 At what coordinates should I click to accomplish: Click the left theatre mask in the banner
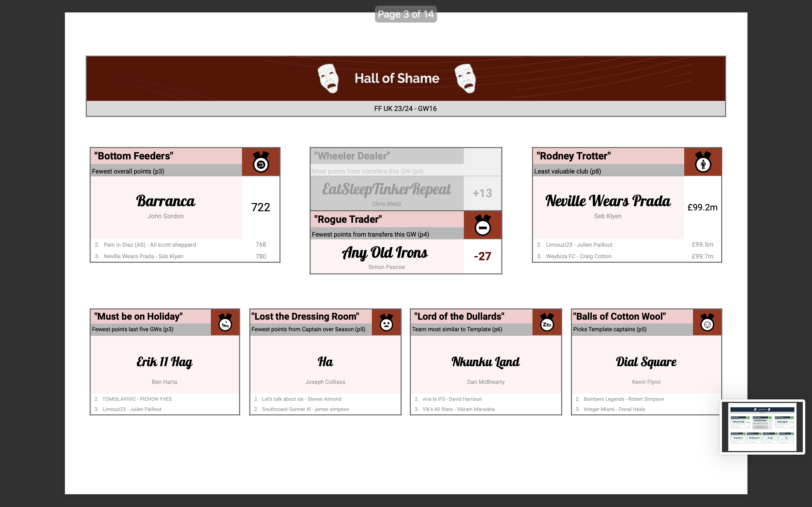pos(328,79)
